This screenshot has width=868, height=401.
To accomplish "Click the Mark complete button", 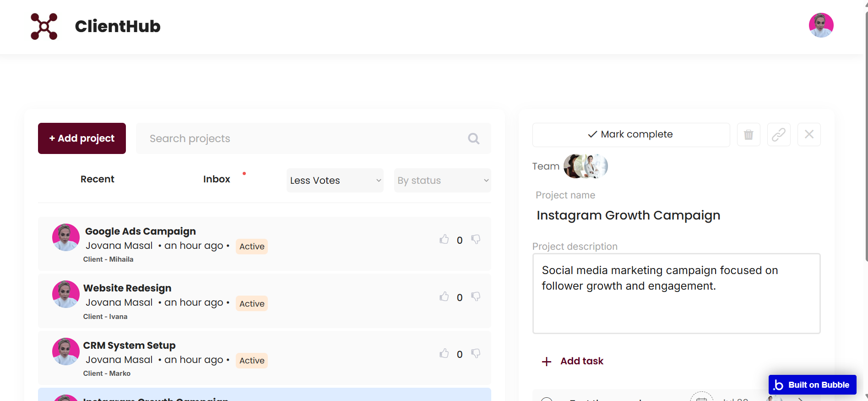I will point(631,134).
